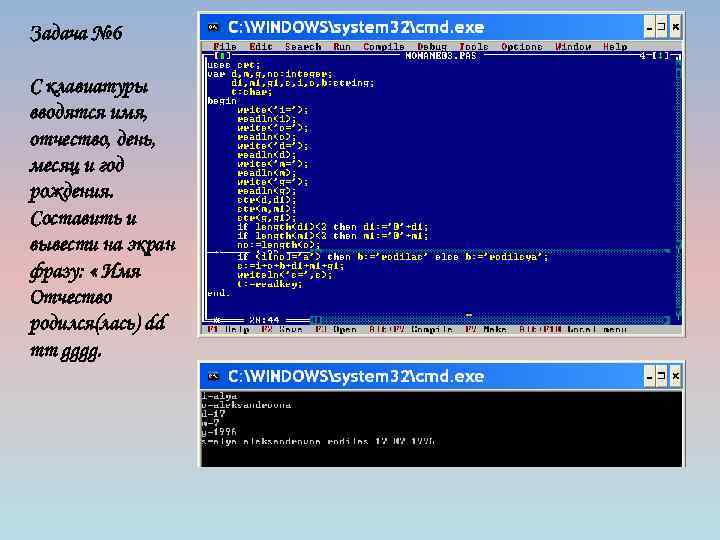The image size is (720, 540).
Task: Click Alt+F9 Compile in the status bar
Action: click(x=411, y=329)
